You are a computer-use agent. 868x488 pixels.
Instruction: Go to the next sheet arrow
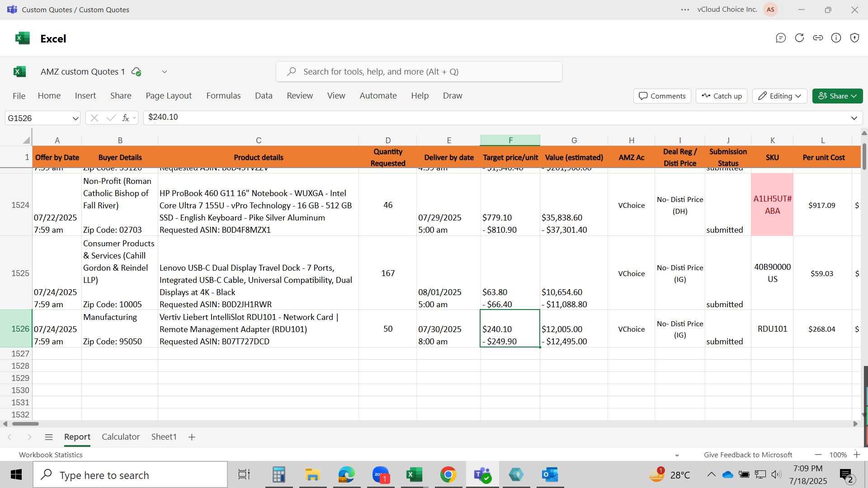click(x=29, y=437)
